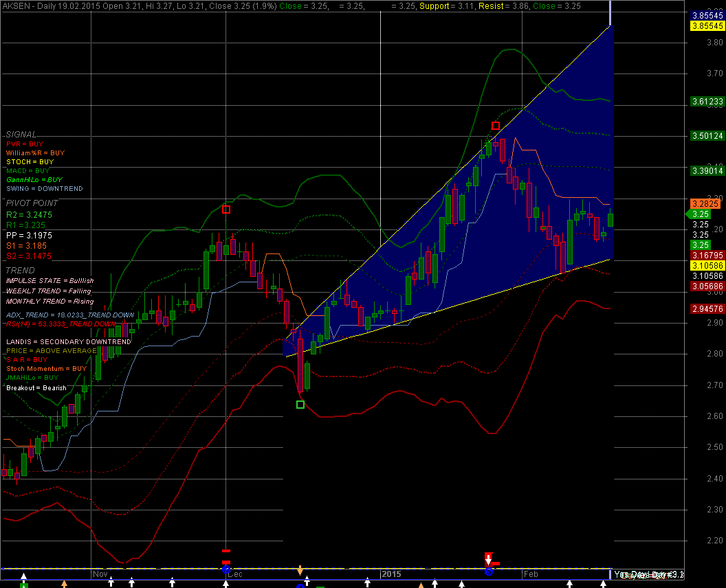Click the red dash marker above the Dec label
Viewport: 726px width, 588px height.
[x=226, y=551]
